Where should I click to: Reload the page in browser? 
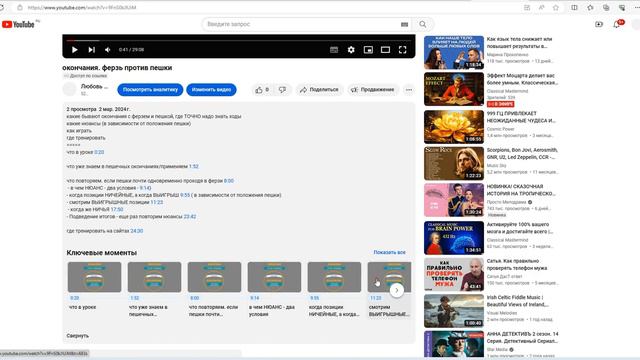(x=2, y=7)
